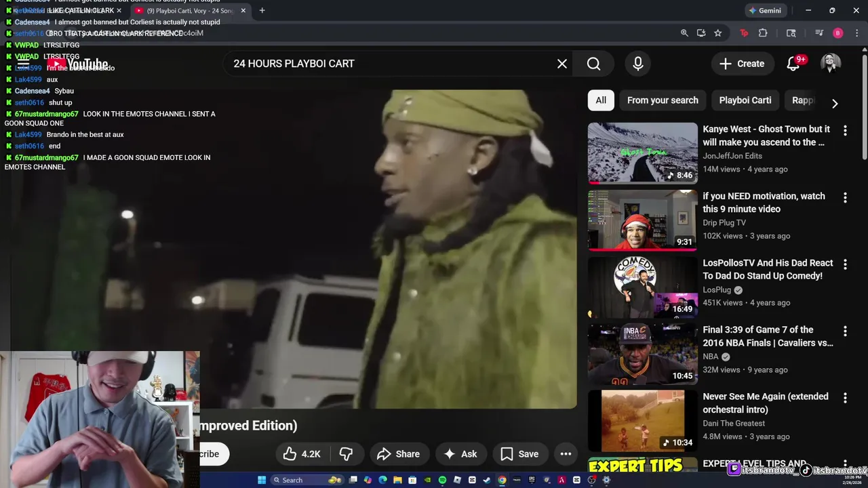Viewport: 868px width, 488px height.
Task: Select the All filter chip
Action: click(x=601, y=100)
